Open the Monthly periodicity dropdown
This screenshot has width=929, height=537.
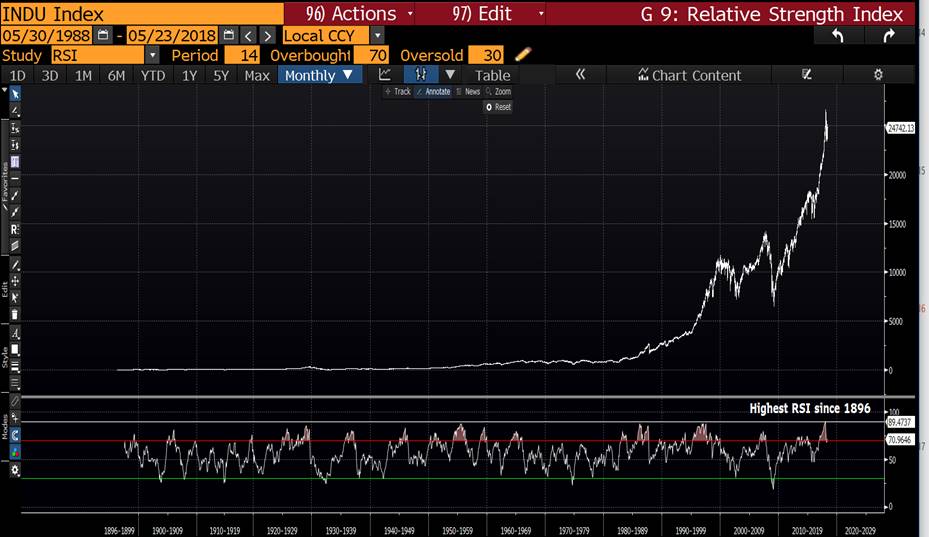(x=319, y=75)
